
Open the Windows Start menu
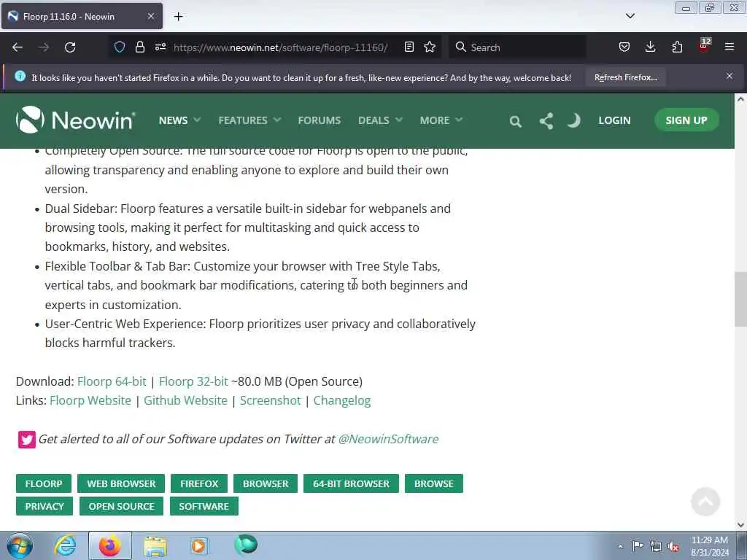20,545
